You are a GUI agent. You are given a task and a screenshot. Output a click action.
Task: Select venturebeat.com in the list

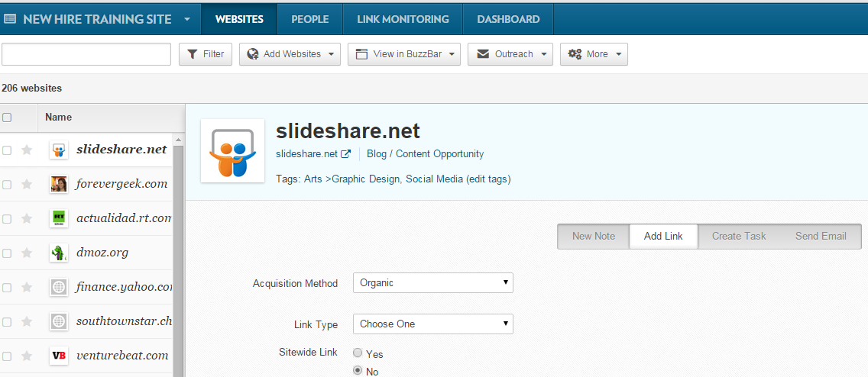tap(122, 356)
